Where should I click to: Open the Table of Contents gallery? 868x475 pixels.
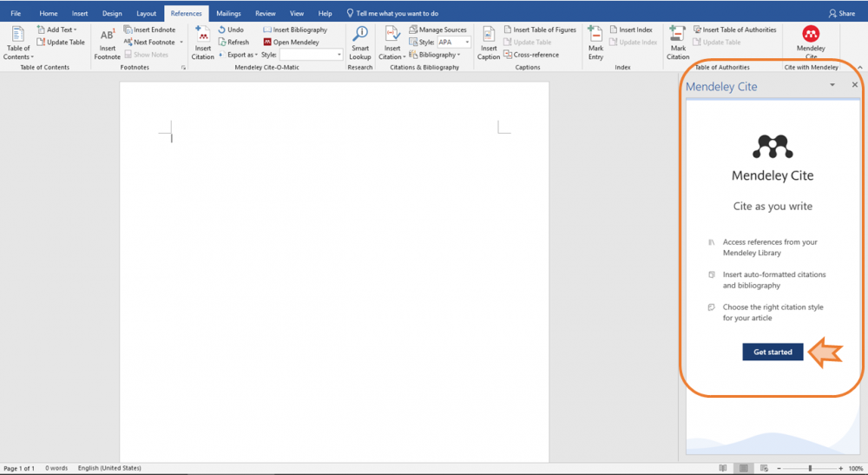pyautogui.click(x=17, y=43)
